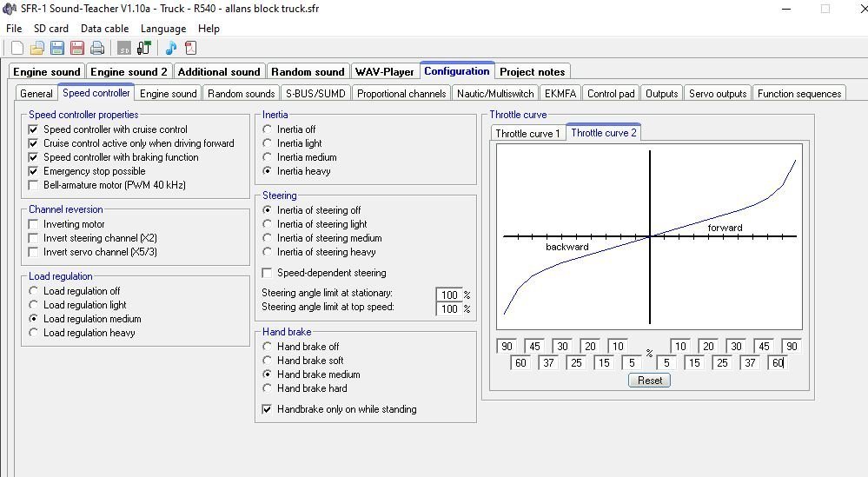The height and width of the screenshot is (477, 868).
Task: Click the SD card toolbar icon
Action: [x=124, y=48]
